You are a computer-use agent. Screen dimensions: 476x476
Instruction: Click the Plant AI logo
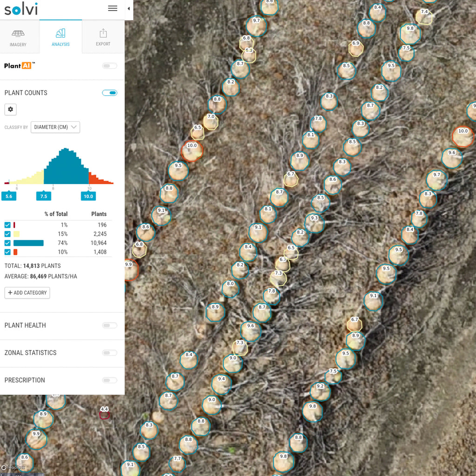19,66
